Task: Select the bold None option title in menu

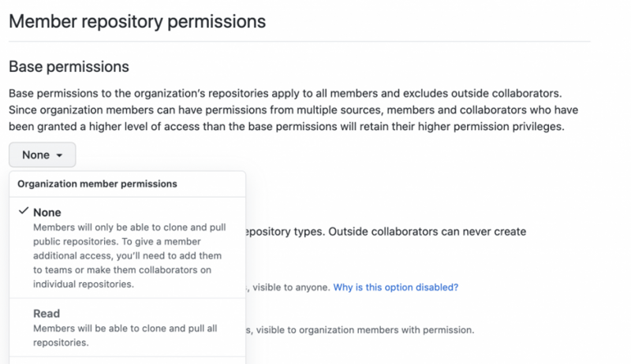Action: pyautogui.click(x=47, y=213)
